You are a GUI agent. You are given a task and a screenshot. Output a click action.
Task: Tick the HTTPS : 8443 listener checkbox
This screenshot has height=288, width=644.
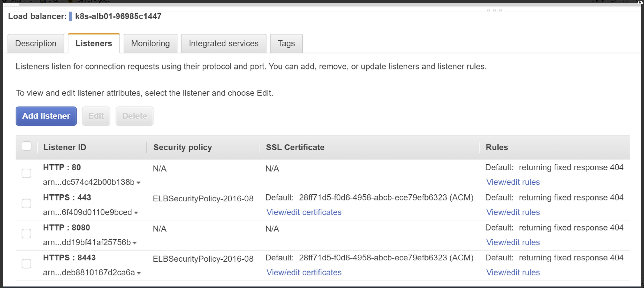[x=26, y=264]
